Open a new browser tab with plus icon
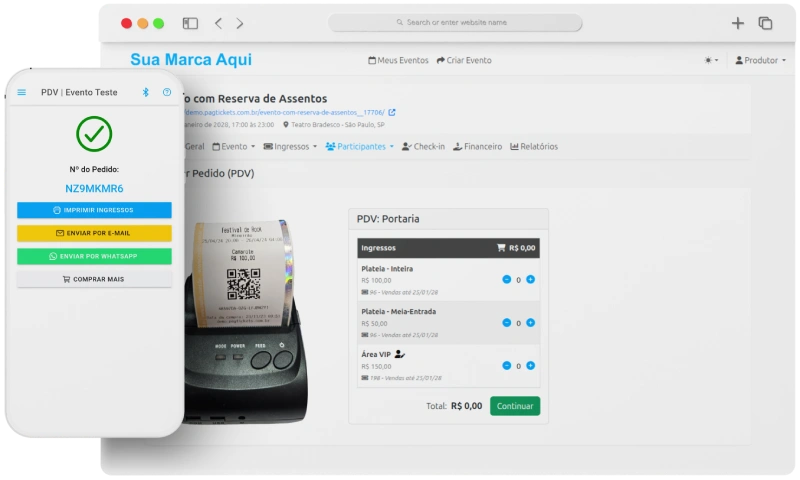The height and width of the screenshot is (480, 800). [738, 23]
